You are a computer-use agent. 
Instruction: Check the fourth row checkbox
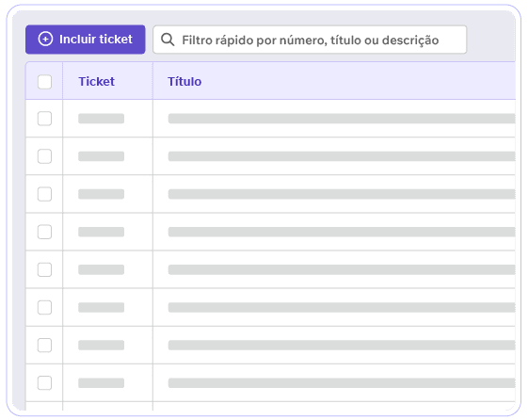(44, 232)
